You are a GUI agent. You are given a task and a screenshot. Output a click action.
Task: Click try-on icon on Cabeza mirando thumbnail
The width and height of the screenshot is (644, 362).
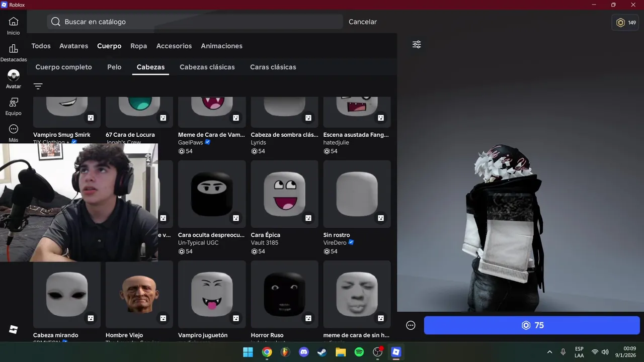click(x=91, y=318)
